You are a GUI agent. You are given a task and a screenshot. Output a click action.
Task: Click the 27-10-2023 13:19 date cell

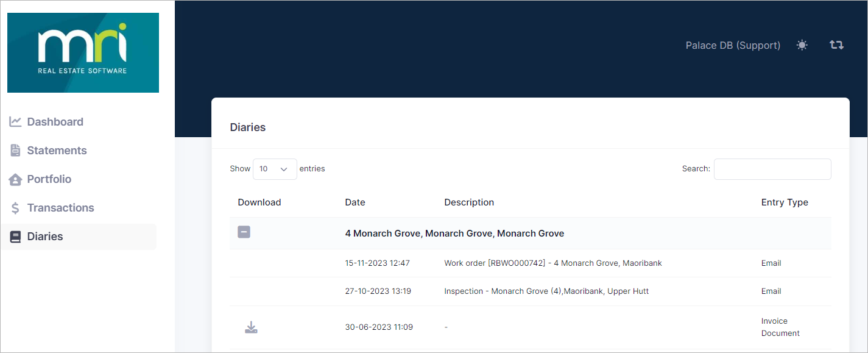[x=378, y=291]
